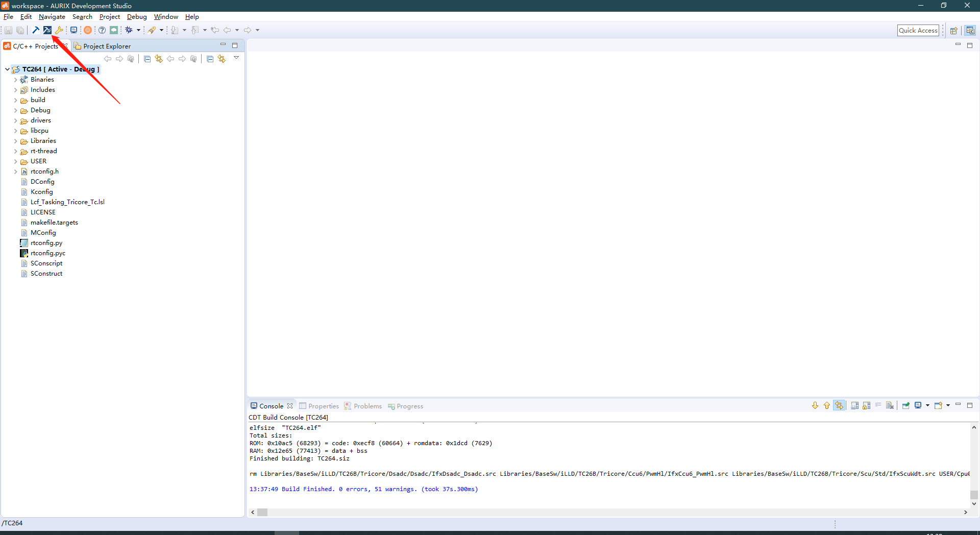Select the Kconfig file

[x=42, y=192]
